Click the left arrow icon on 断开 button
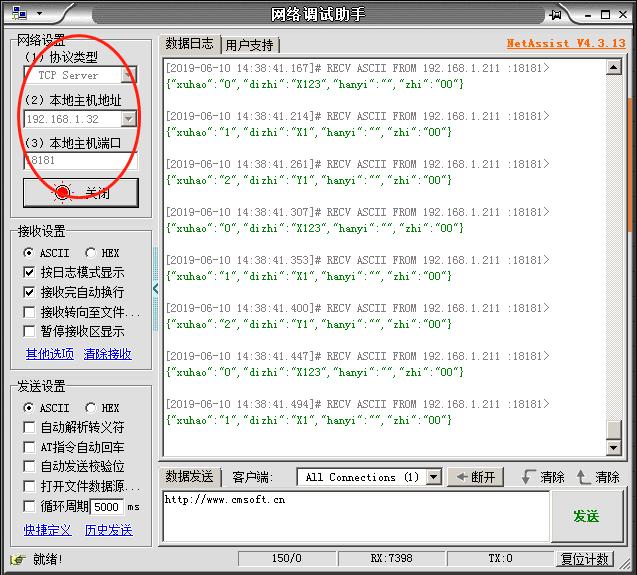The height and width of the screenshot is (575, 637). [x=462, y=477]
